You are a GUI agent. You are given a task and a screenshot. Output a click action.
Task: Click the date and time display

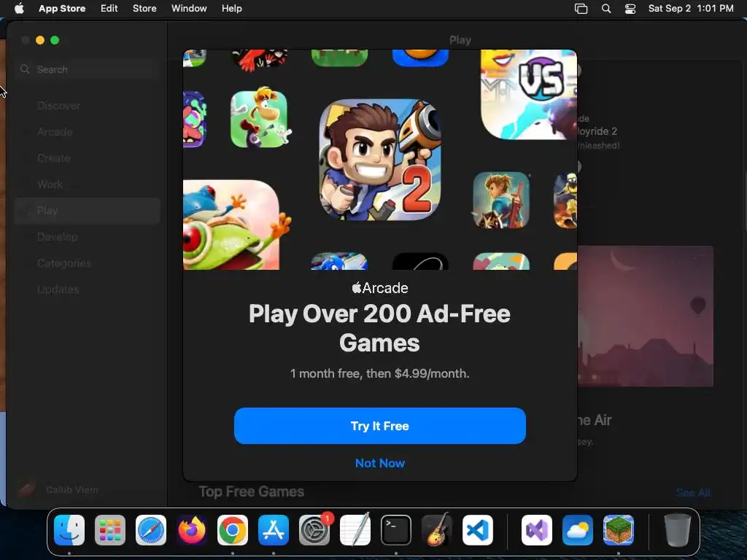point(691,8)
